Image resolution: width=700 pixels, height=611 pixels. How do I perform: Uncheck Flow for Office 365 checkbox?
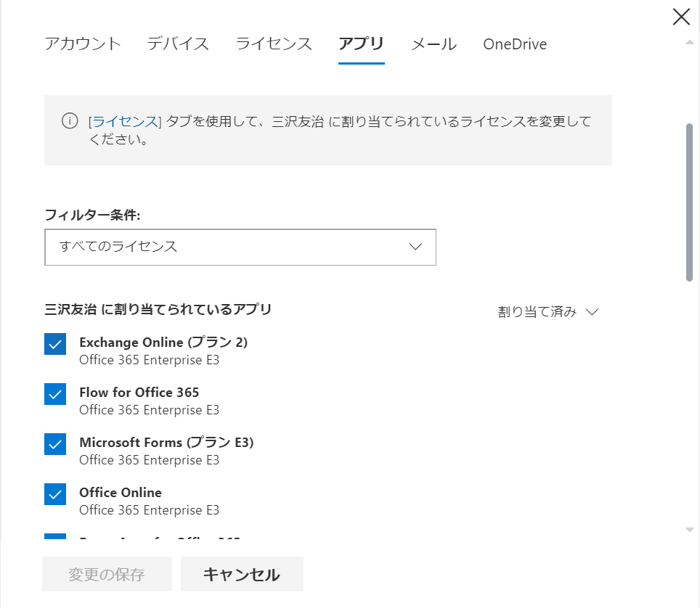coord(55,394)
